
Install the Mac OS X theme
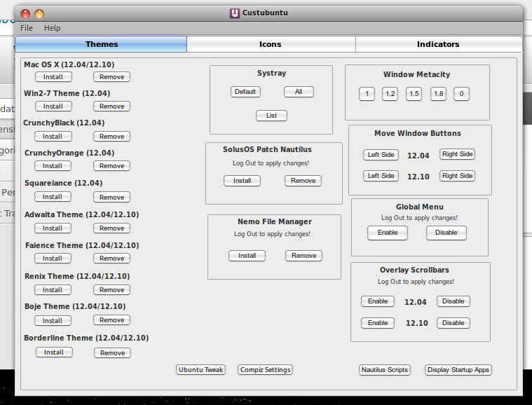coord(53,77)
